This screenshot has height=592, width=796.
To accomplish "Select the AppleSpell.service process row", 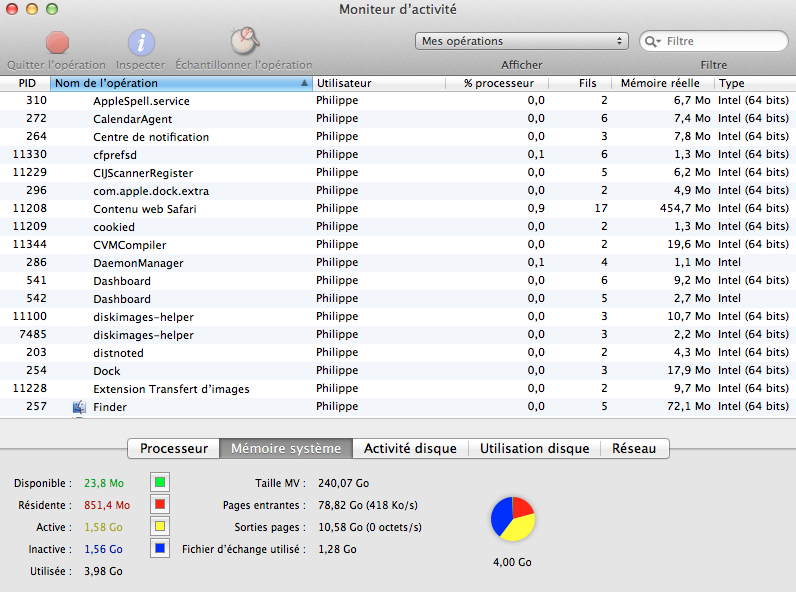I will point(398,101).
